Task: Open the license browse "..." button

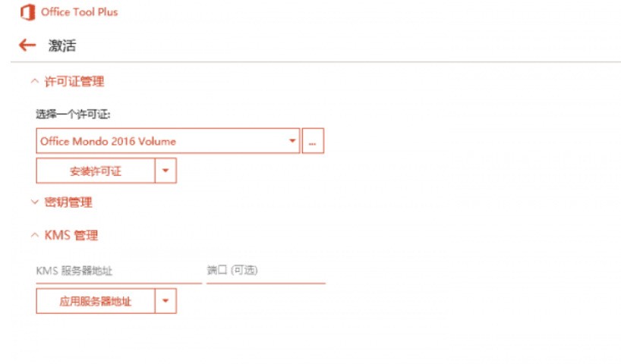Action: click(313, 141)
